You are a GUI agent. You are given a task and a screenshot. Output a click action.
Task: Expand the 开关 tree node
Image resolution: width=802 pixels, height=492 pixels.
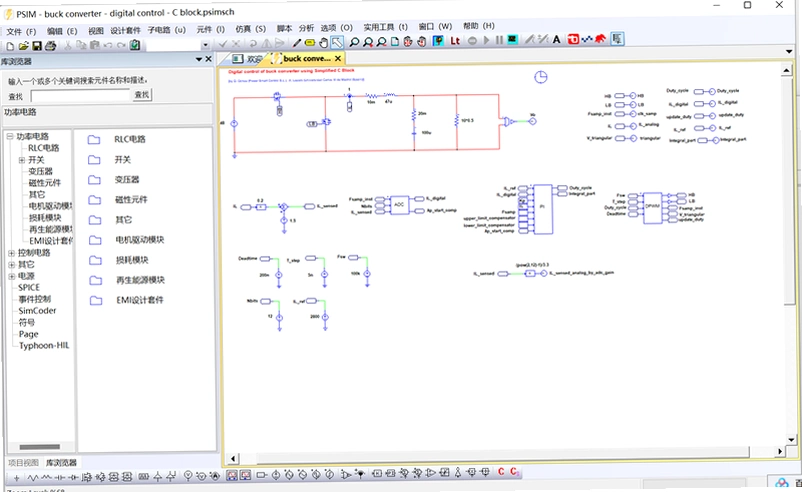point(21,160)
